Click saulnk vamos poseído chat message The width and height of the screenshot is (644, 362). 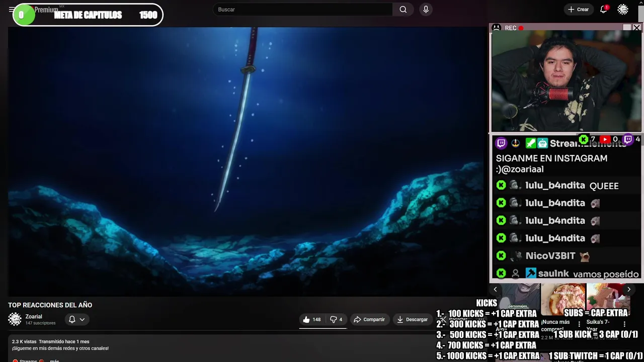pyautogui.click(x=567, y=274)
